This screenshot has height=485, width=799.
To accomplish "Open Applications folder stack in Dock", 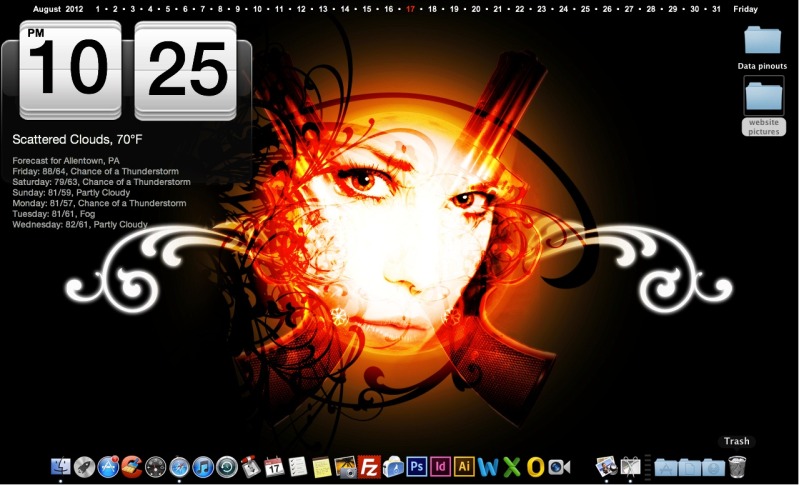I will 666,468.
